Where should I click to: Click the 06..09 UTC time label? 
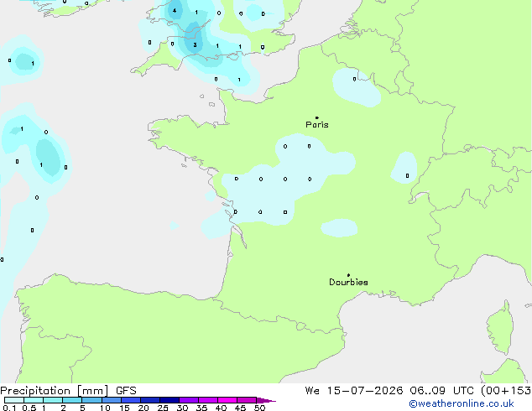[x=441, y=391]
